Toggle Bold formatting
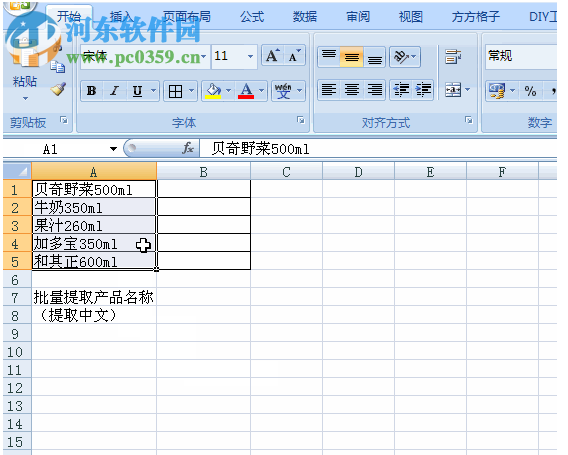This screenshot has height=455, width=568. click(92, 91)
